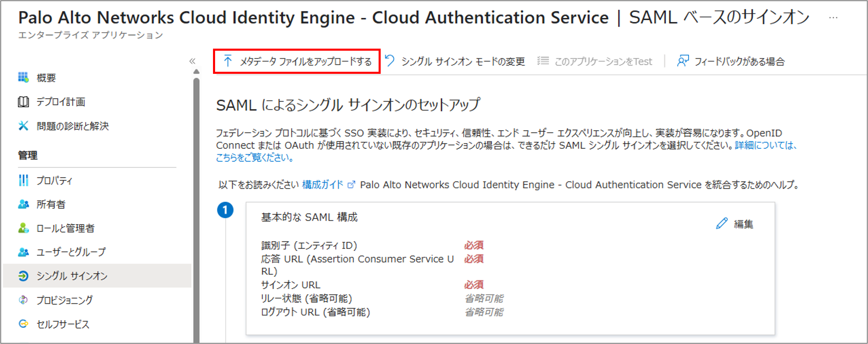868x344 pixels.
Task: Click 省略可能 value next to ログアウト URL
Action: tap(484, 312)
